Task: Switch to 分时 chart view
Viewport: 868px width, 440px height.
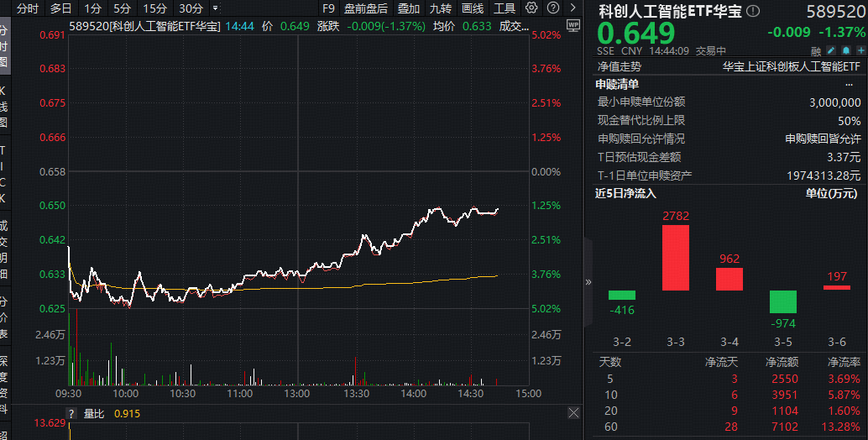Action: point(28,8)
